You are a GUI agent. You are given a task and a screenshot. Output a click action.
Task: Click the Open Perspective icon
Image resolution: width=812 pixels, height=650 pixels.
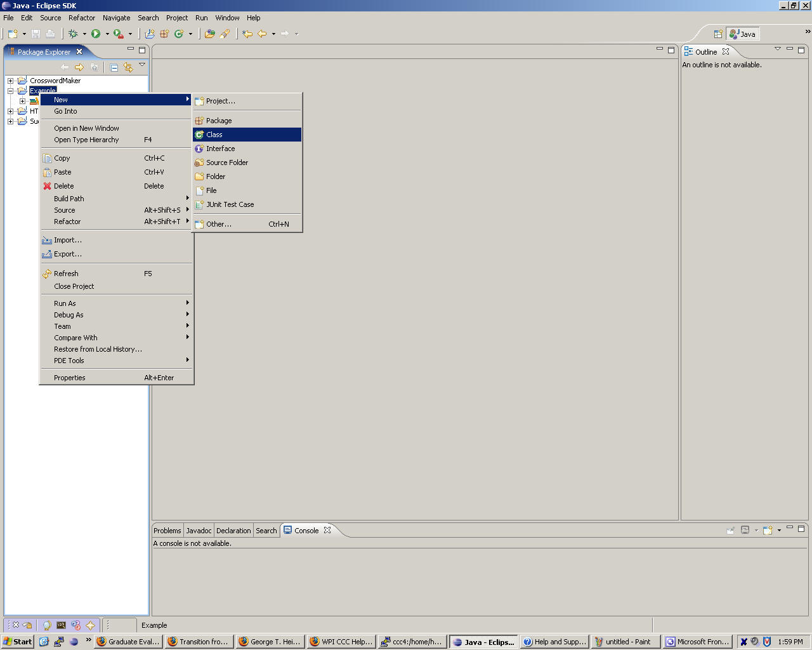(718, 34)
